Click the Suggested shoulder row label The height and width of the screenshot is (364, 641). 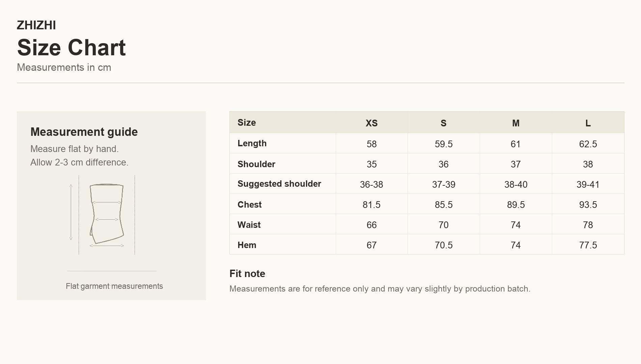279,184
